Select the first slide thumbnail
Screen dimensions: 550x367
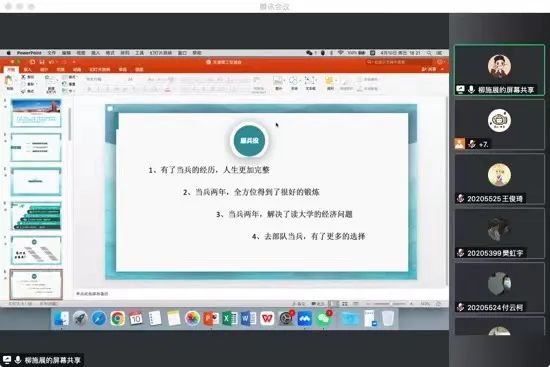tap(36, 113)
